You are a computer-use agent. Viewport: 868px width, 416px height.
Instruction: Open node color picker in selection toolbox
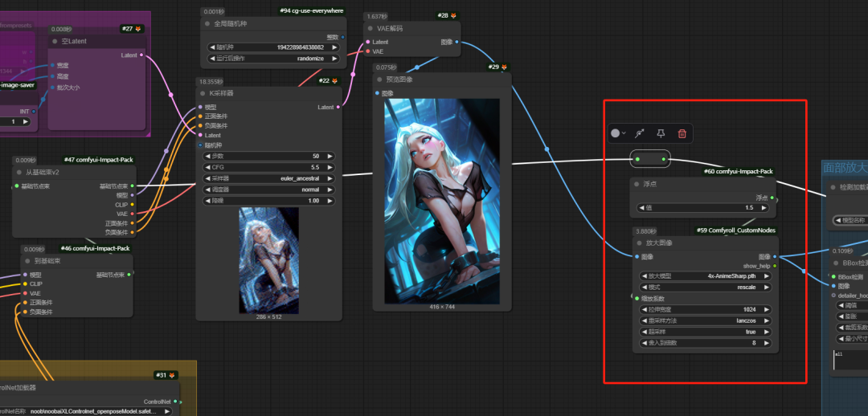pyautogui.click(x=618, y=133)
